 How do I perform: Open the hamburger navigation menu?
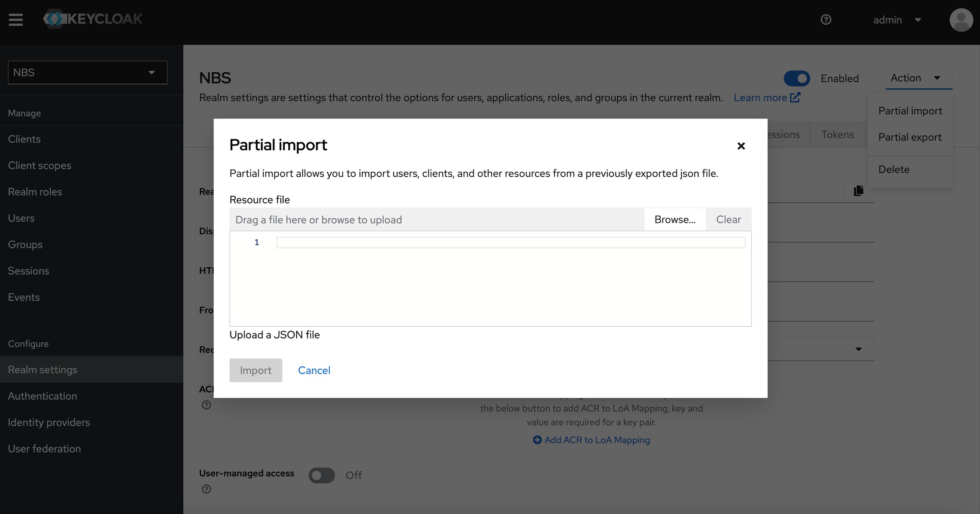[16, 20]
